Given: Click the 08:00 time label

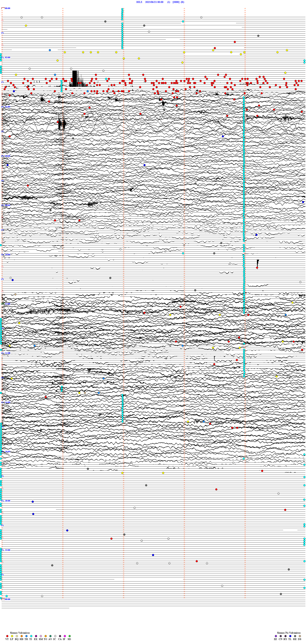Looking at the screenshot, I should pos(8,205).
